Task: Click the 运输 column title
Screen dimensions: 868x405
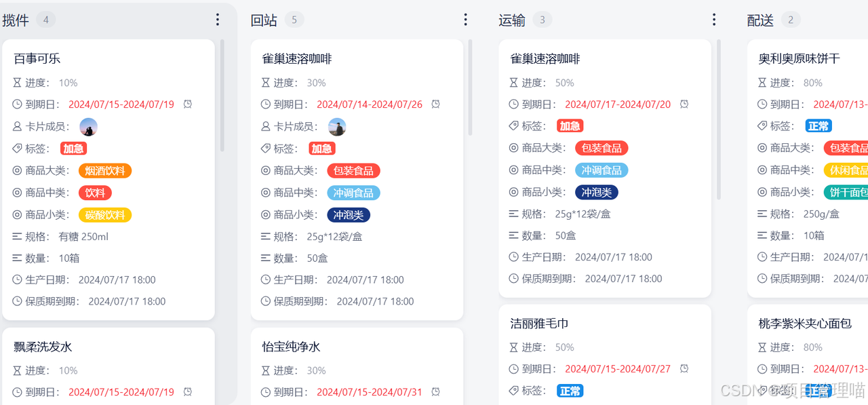Action: [x=512, y=20]
